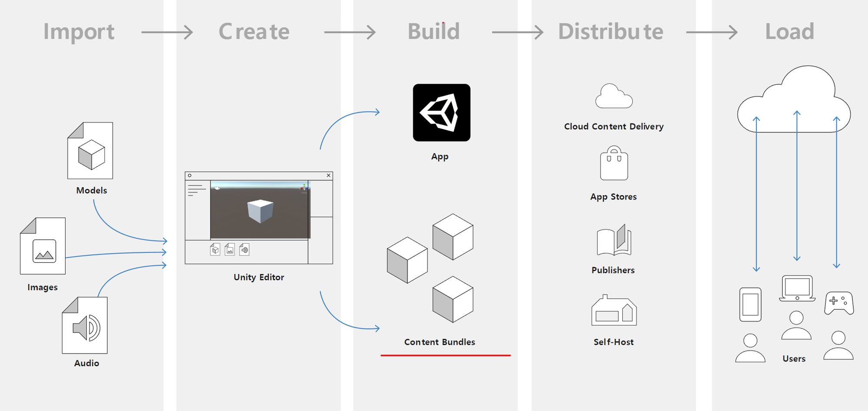Click the App label under Unity logo
This screenshot has width=868, height=411.
point(440,156)
